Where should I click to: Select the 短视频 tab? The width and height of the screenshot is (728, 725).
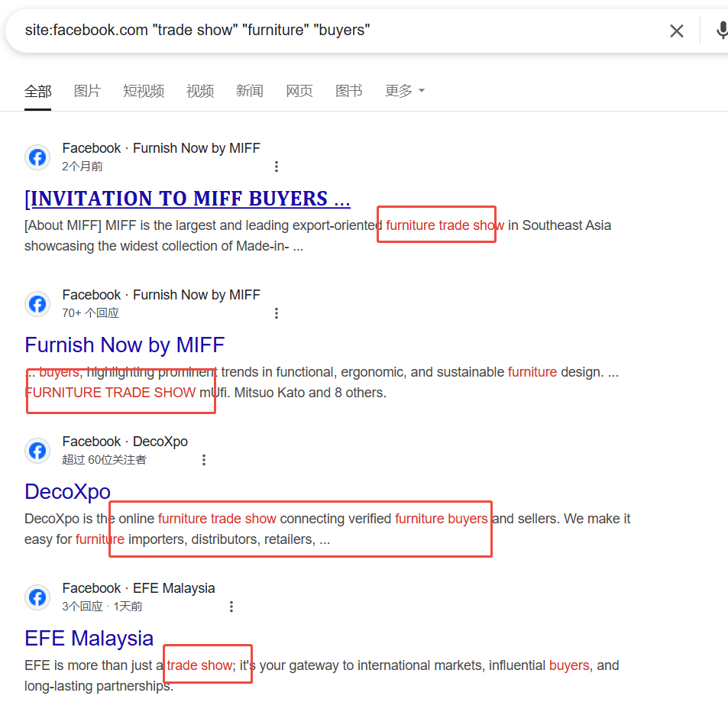tap(144, 91)
